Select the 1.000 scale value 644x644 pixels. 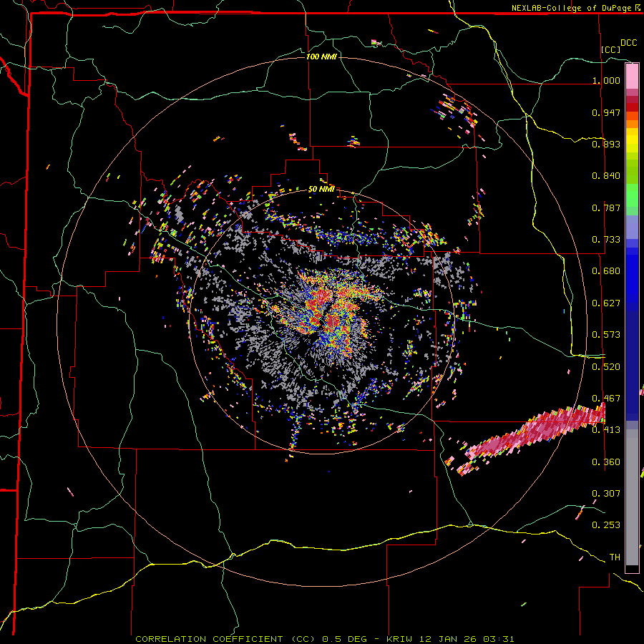[606, 80]
